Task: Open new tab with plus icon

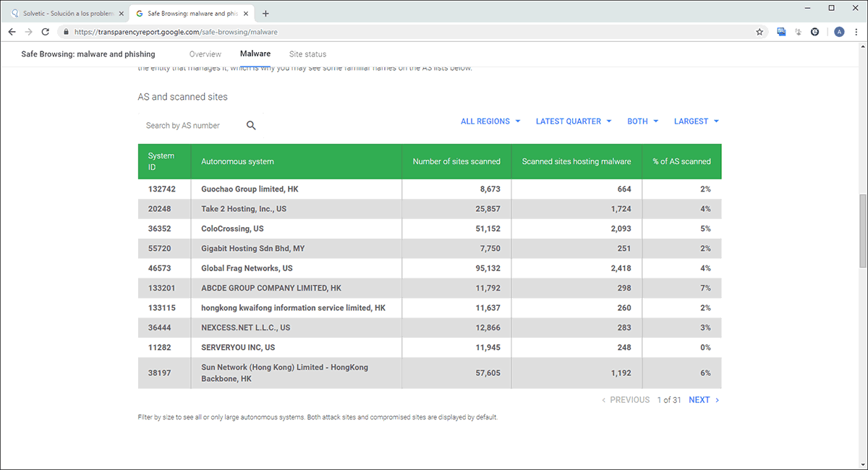Action: click(265, 13)
